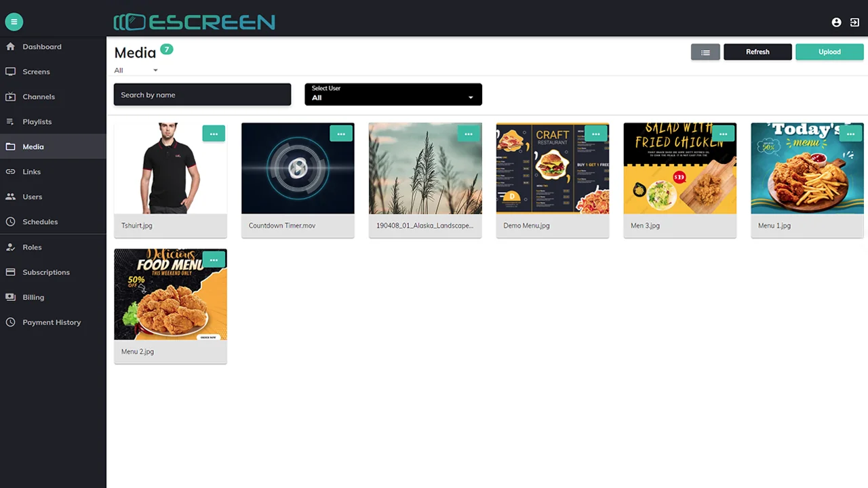The image size is (868, 488).
Task: Focus the Search by name field
Action: [x=202, y=95]
